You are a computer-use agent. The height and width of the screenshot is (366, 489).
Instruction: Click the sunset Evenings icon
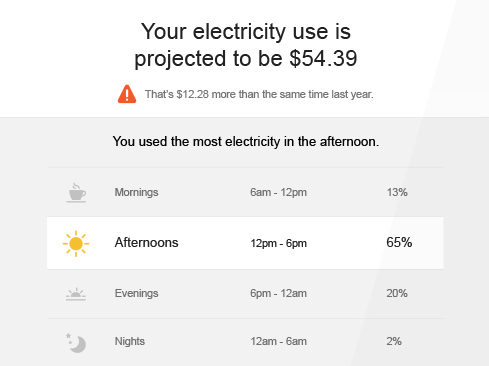pos(76,294)
